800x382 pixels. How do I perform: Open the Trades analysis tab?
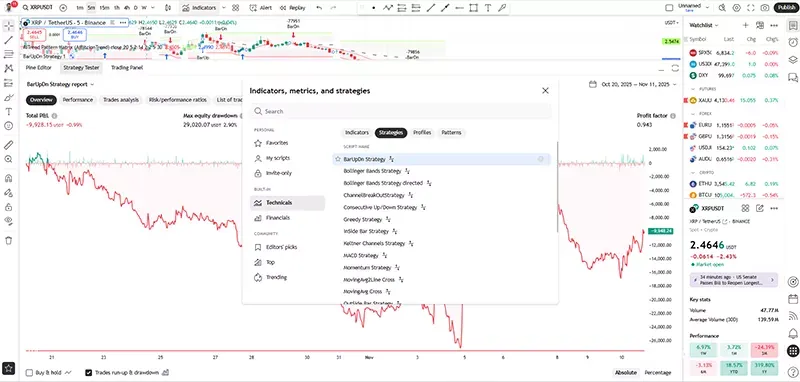(121, 100)
